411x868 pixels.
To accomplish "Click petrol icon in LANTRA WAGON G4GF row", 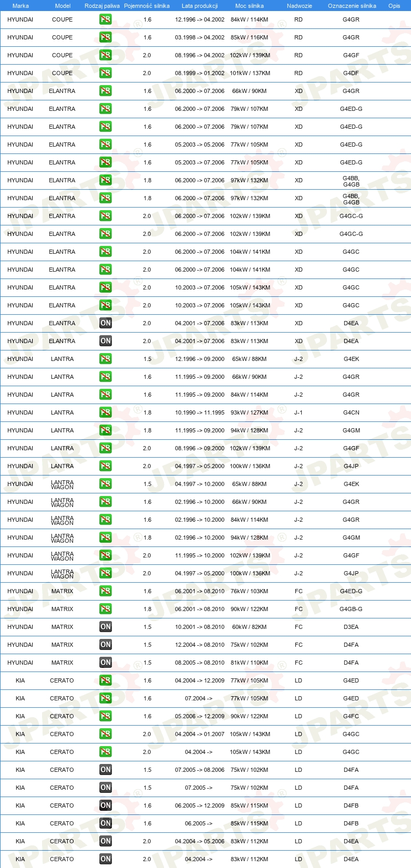I will tap(106, 555).
